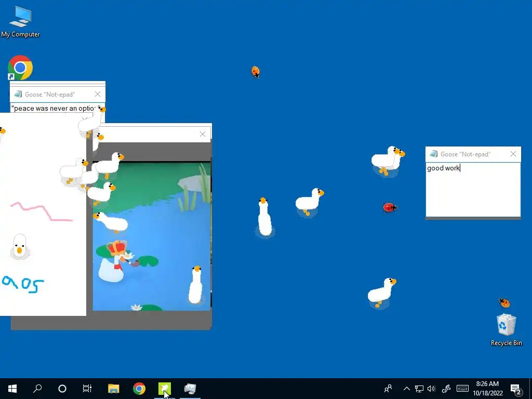Click the goose standing inside the pond picture

196,285
